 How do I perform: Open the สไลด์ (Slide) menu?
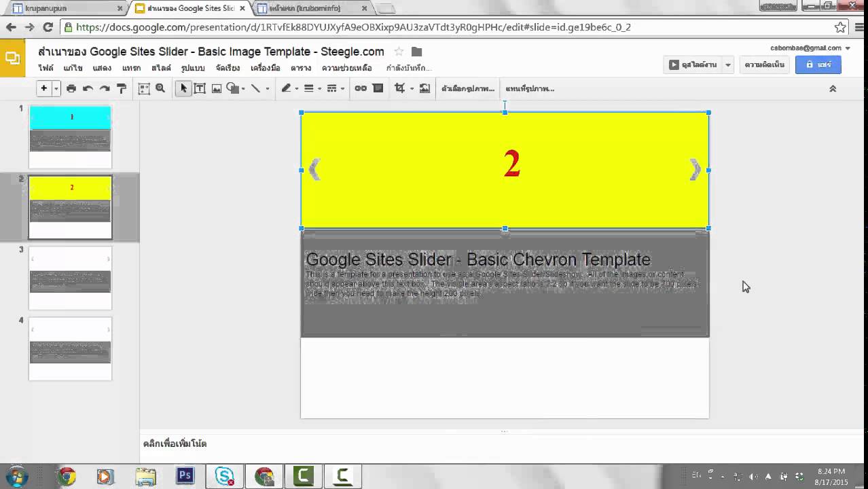pos(161,68)
